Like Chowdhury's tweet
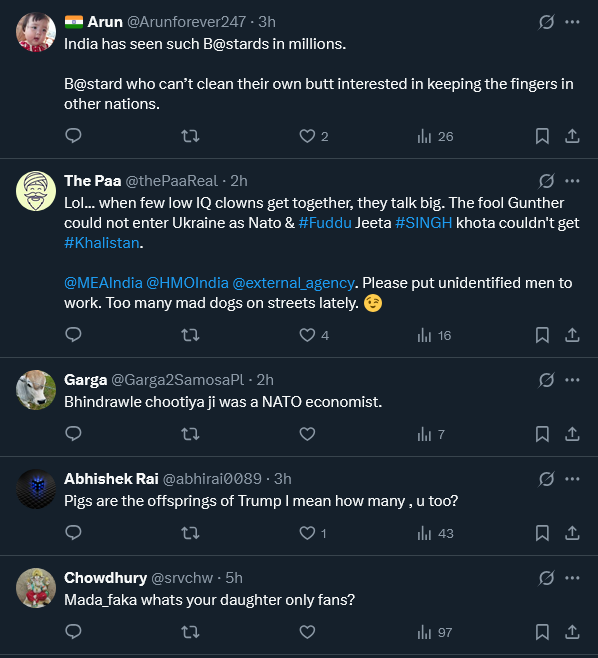The width and height of the screenshot is (598, 658). pos(307,632)
